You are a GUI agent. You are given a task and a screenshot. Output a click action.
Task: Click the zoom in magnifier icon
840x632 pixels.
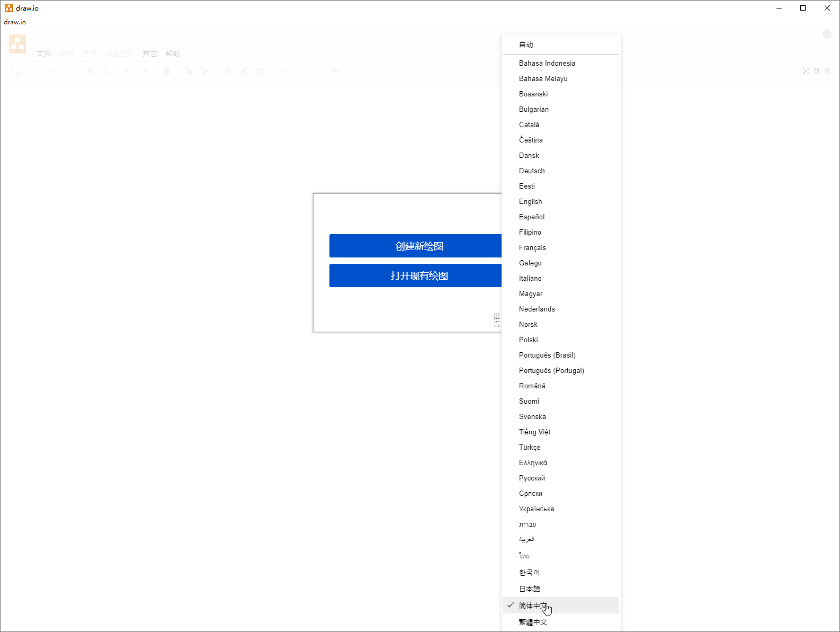(x=90, y=72)
